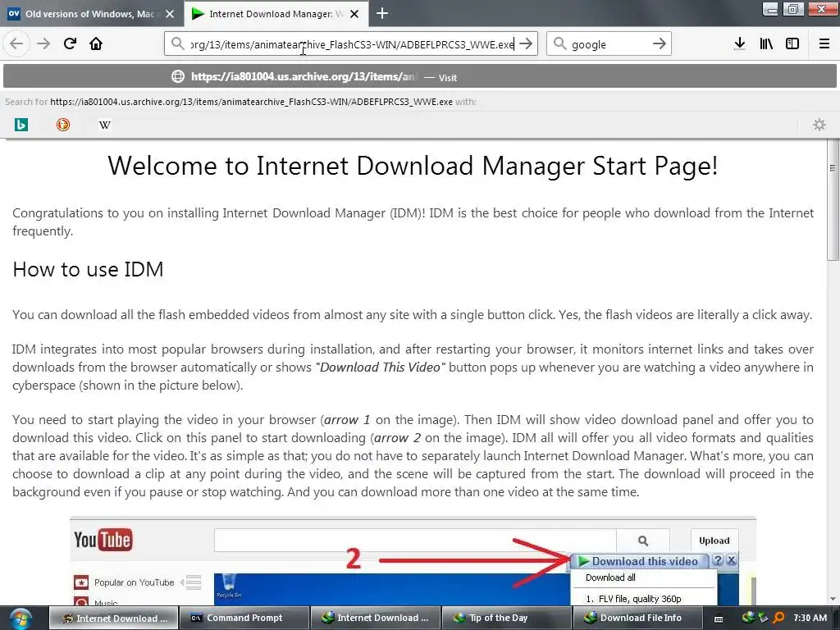The width and height of the screenshot is (840, 630).
Task: Click 'Download all' in the picture
Action: pos(610,577)
